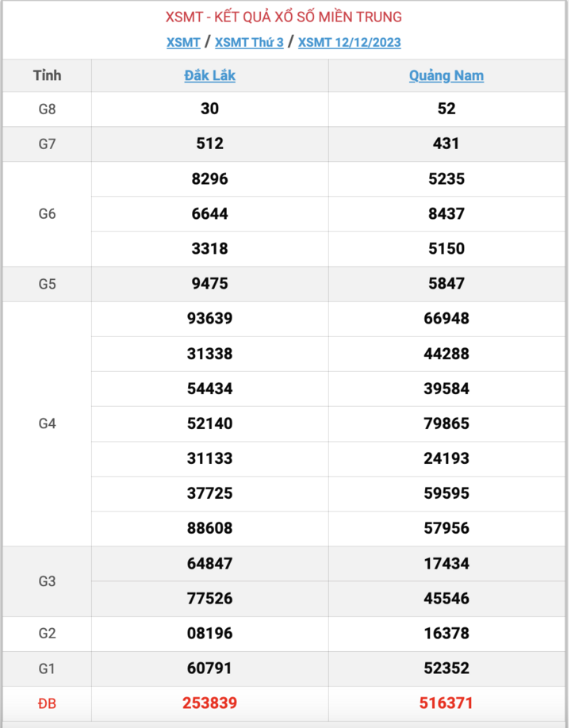Open the Đắk Lắk province link
Image resolution: width=571 pixels, height=728 pixels.
point(209,76)
